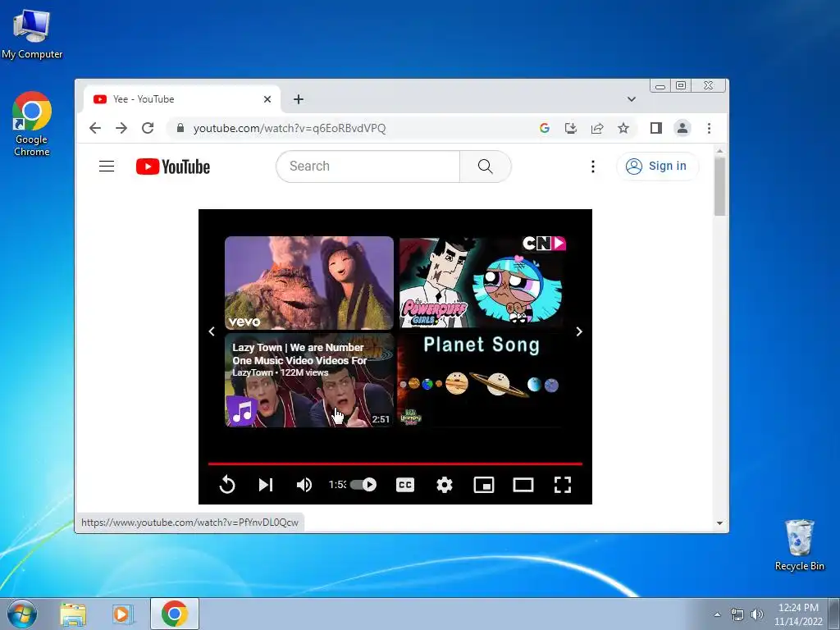Skip to next video in player

tap(266, 485)
